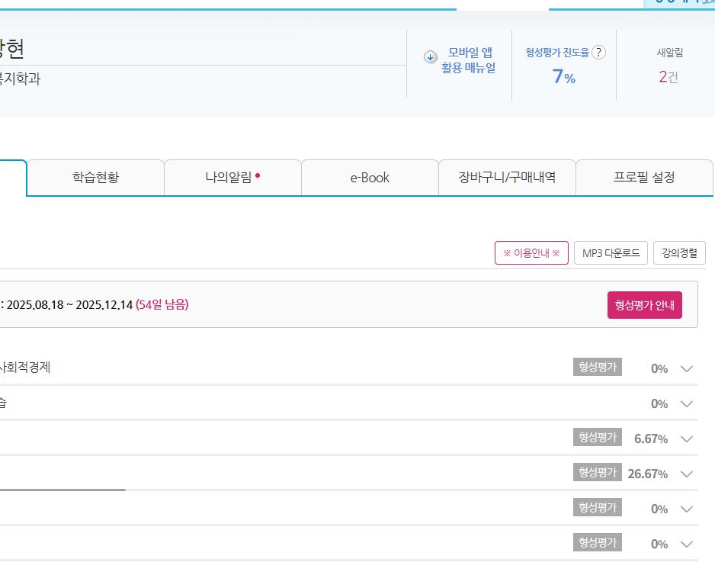Click 형성평가 badge on 26.67% course
The image size is (715, 588).
pos(597,473)
